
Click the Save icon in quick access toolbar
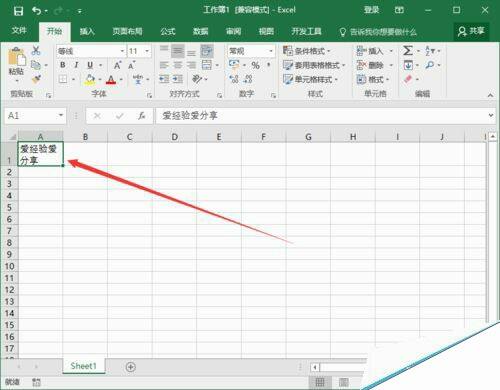[x=18, y=11]
